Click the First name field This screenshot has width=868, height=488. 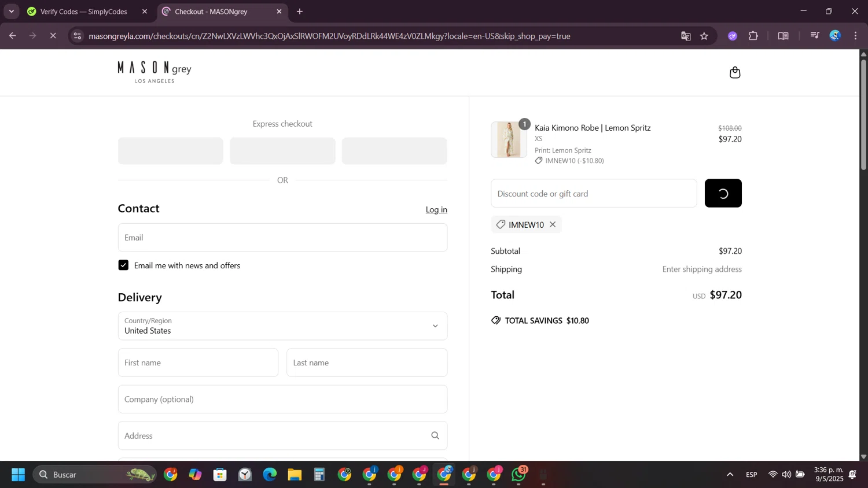[198, 363]
